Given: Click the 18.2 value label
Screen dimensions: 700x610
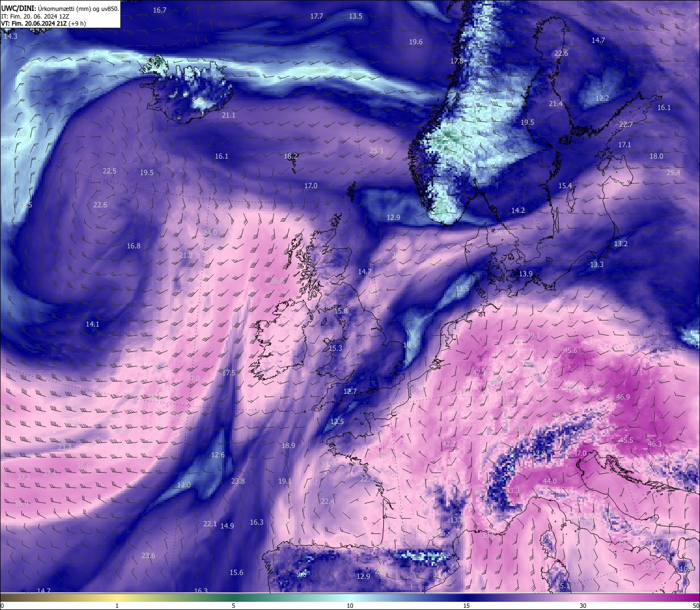Looking at the screenshot, I should (291, 156).
